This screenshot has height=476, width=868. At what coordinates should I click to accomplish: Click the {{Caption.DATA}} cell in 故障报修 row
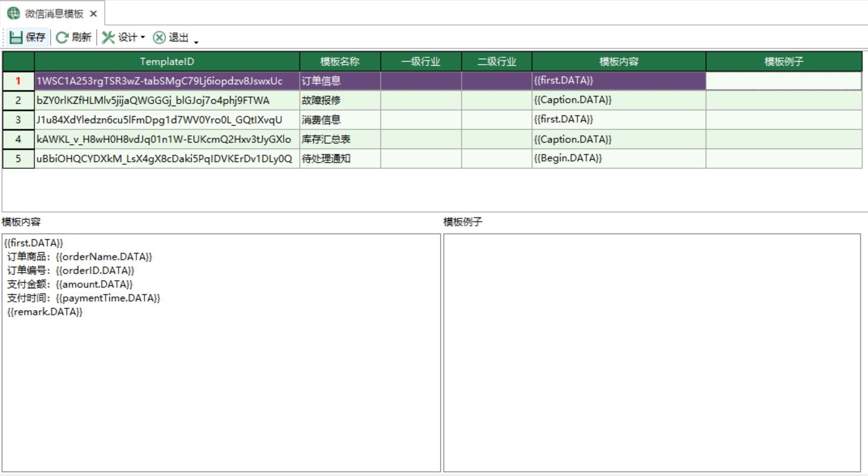point(619,100)
